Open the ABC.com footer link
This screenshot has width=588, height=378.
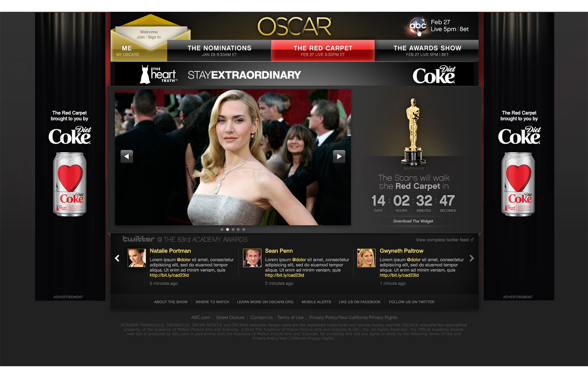point(200,318)
